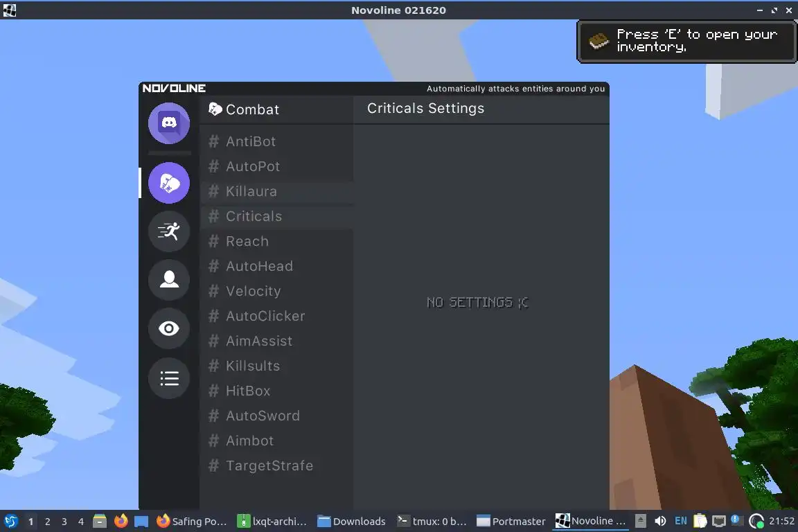This screenshot has height=532, width=798.
Task: Select the AutoSword module
Action: point(277,416)
